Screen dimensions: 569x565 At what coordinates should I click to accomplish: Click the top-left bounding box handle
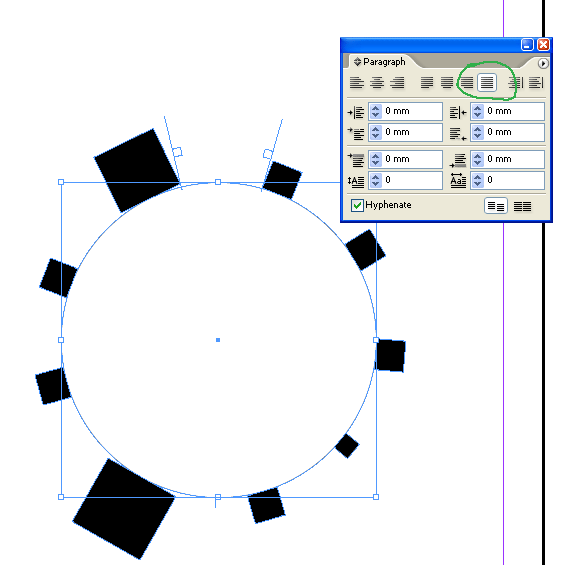point(61,182)
